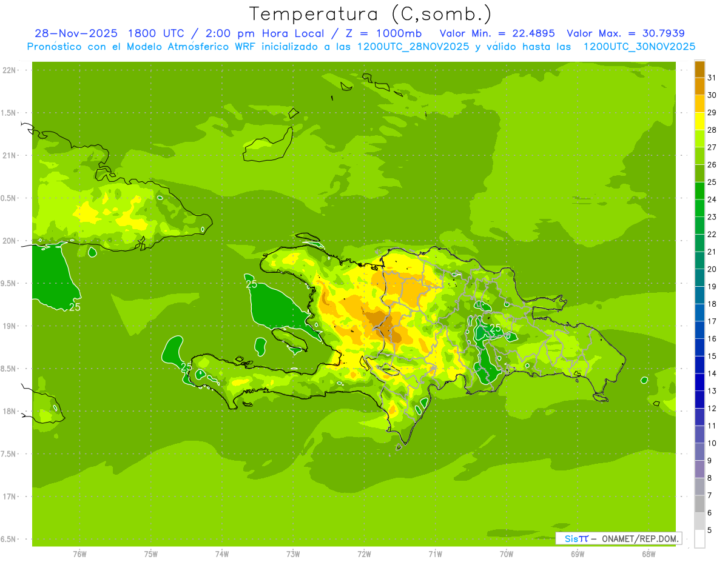Click the "1200UTC_30NOV2025" valid-until time
This screenshot has width=728, height=562.
[x=639, y=47]
